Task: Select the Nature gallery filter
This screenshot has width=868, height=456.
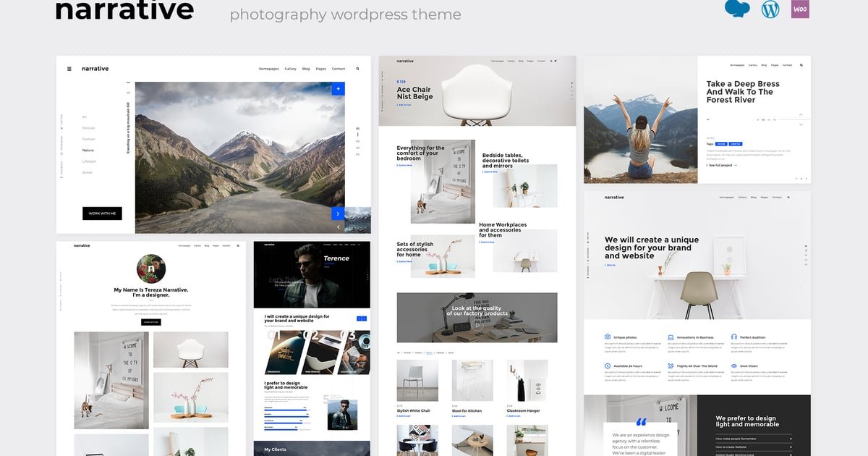Action: tap(88, 150)
